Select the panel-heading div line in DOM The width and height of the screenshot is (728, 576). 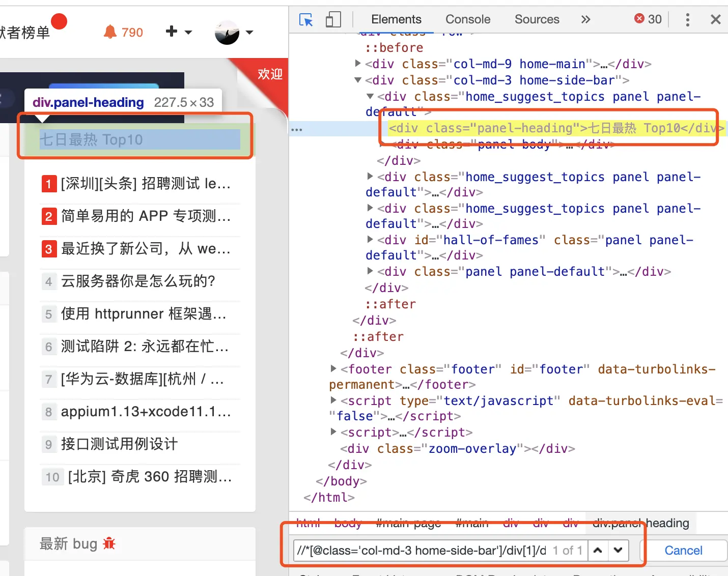(556, 128)
